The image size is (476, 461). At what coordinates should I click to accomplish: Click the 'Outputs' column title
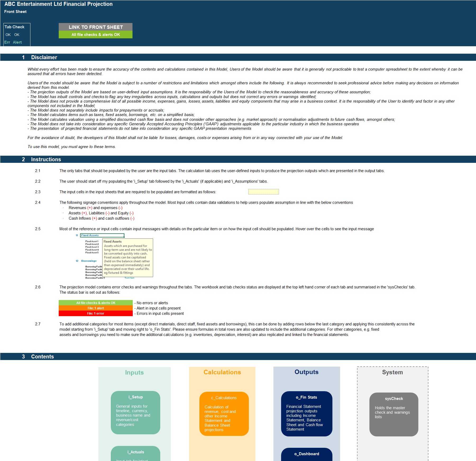(306, 372)
